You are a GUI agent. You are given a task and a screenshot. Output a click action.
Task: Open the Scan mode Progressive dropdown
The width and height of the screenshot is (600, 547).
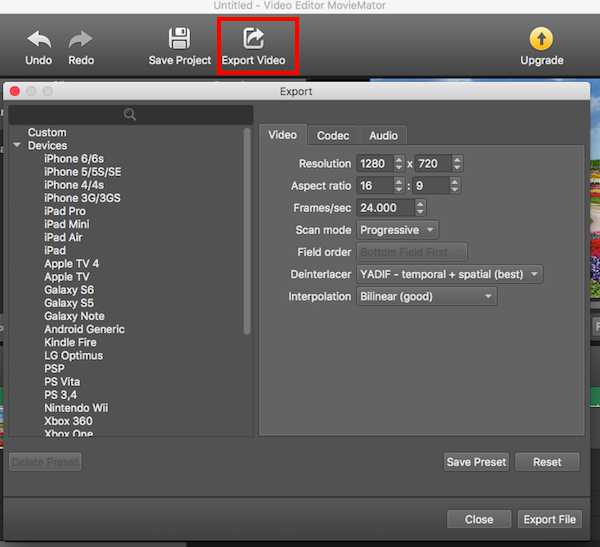tap(398, 230)
